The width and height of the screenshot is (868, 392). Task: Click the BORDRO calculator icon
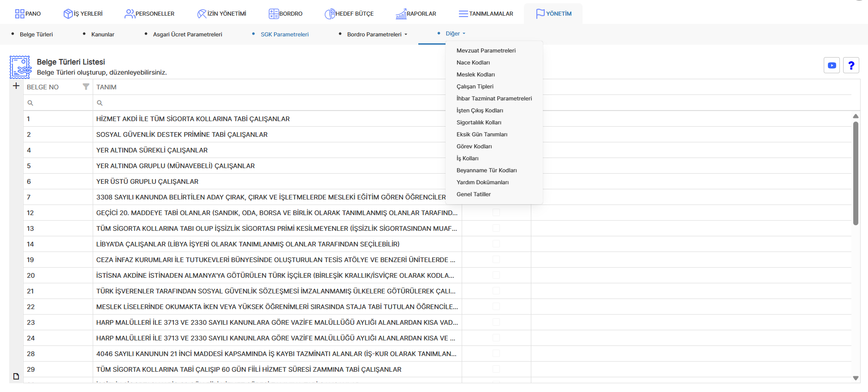(x=273, y=14)
